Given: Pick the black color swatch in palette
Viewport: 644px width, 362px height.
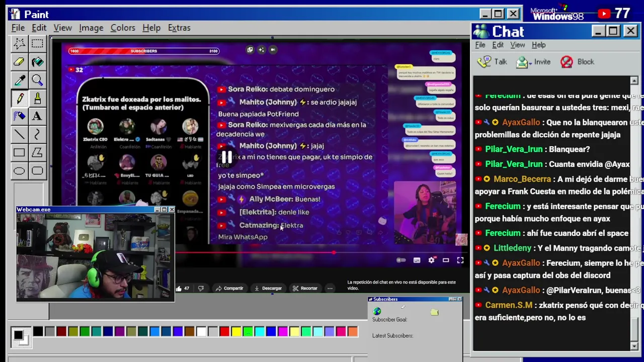Looking at the screenshot, I should coord(38,331).
